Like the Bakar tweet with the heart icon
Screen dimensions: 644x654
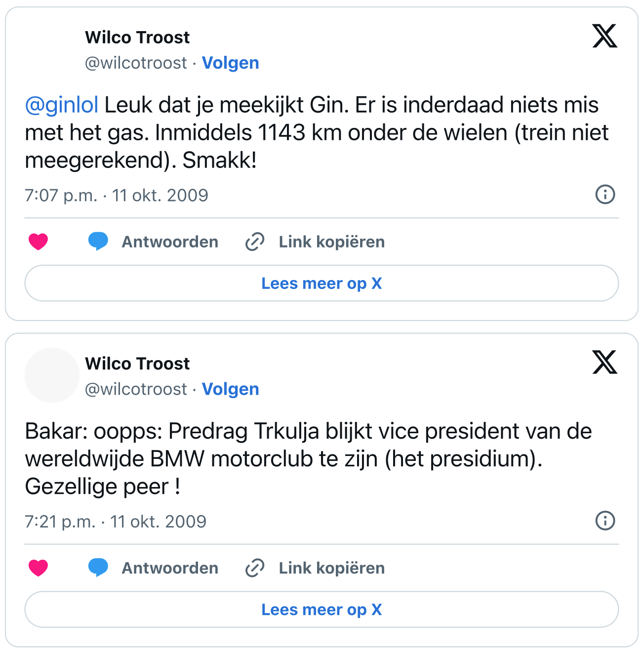coord(38,568)
